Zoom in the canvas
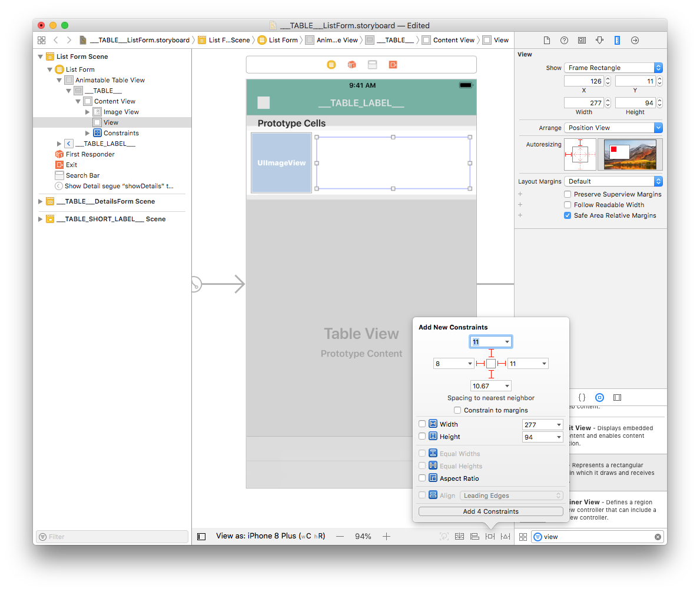 387,536
